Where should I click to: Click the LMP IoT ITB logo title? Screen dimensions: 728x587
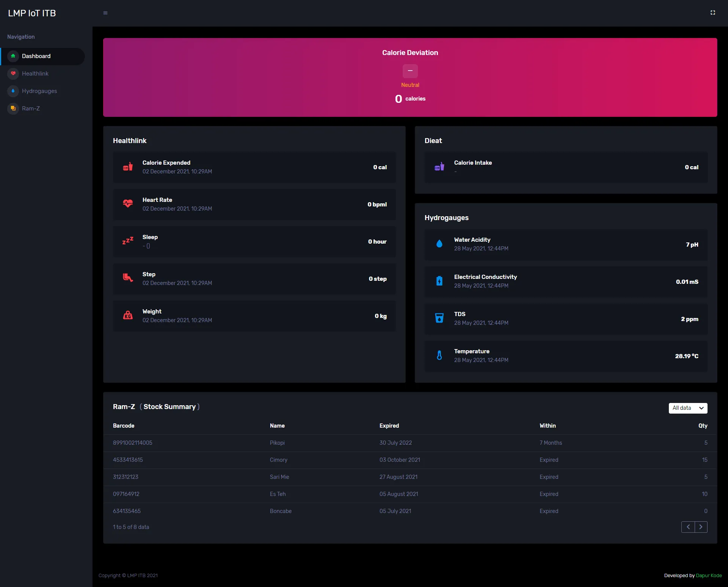point(32,13)
